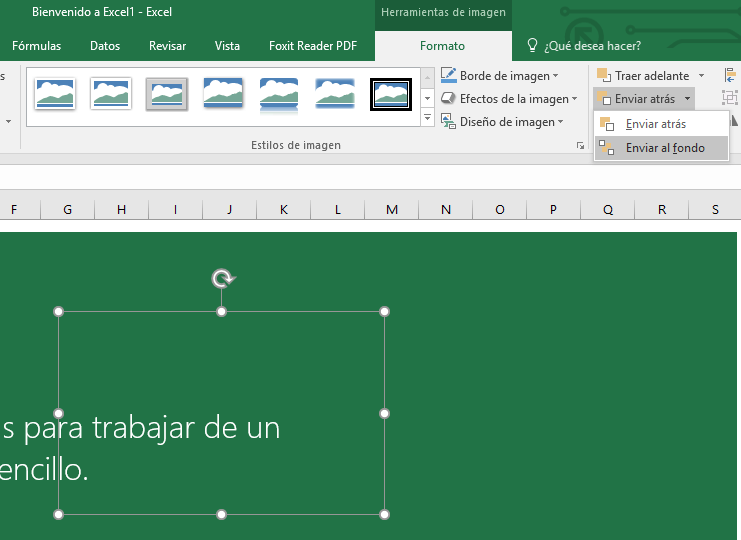Select column N header
Viewport: 741px width, 540px height.
(x=446, y=209)
